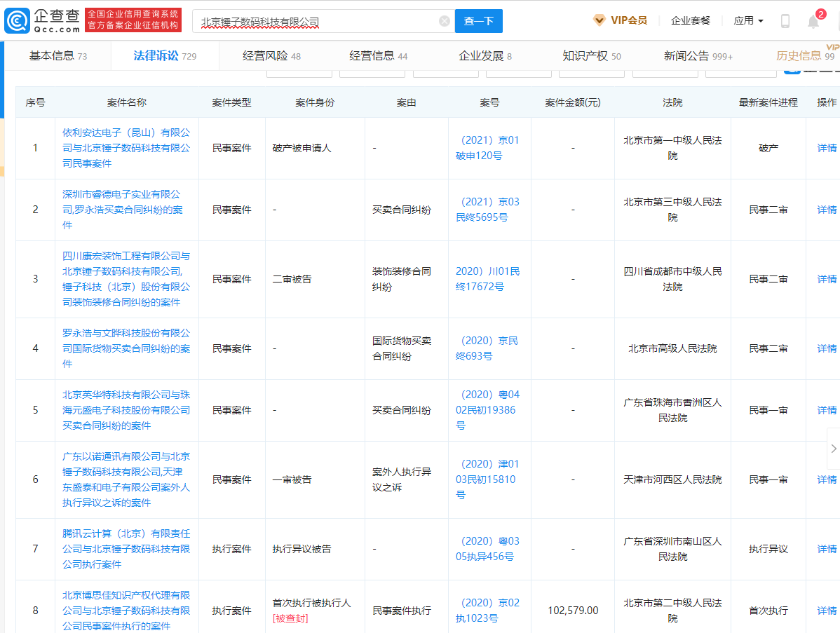Open case 罗永浩与文晔科技股份有限公司 link
Image resolution: width=840 pixels, height=633 pixels.
click(x=126, y=348)
